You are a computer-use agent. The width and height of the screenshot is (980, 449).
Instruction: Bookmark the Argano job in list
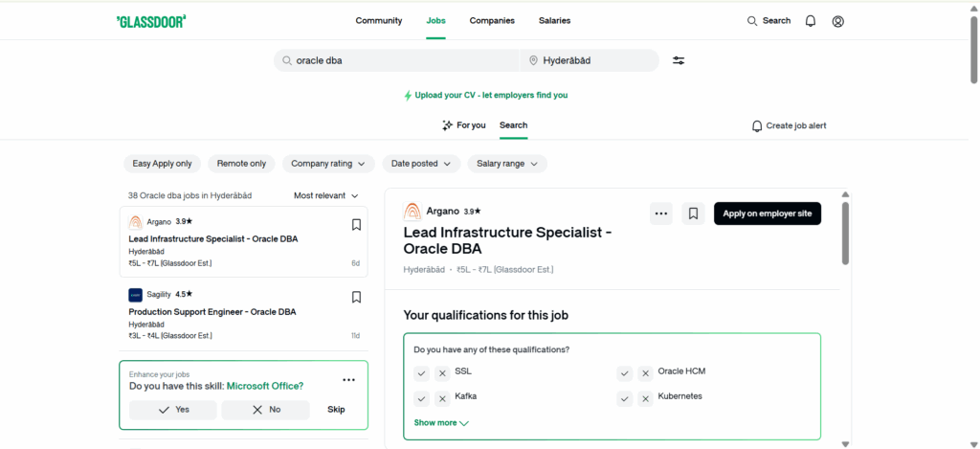(x=356, y=225)
